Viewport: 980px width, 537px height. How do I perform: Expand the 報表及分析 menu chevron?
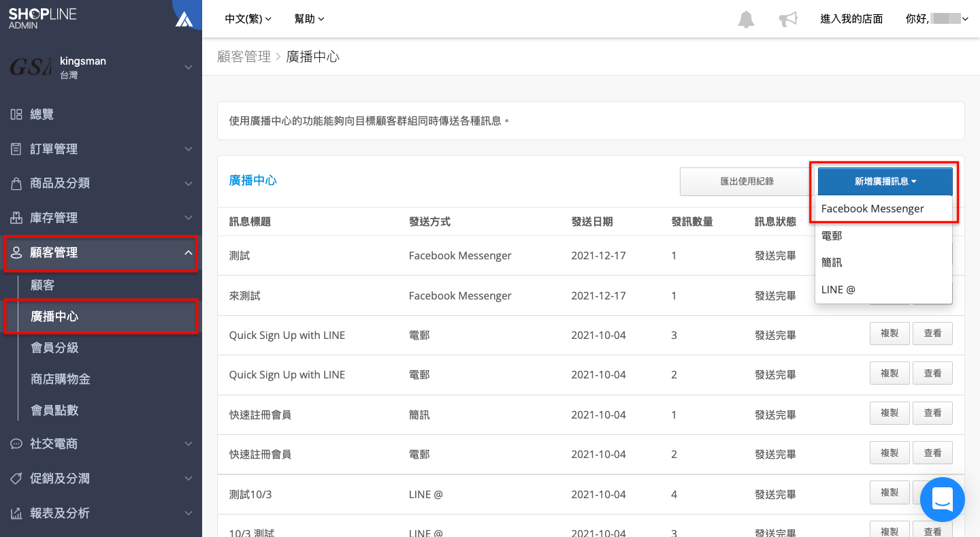click(x=189, y=513)
